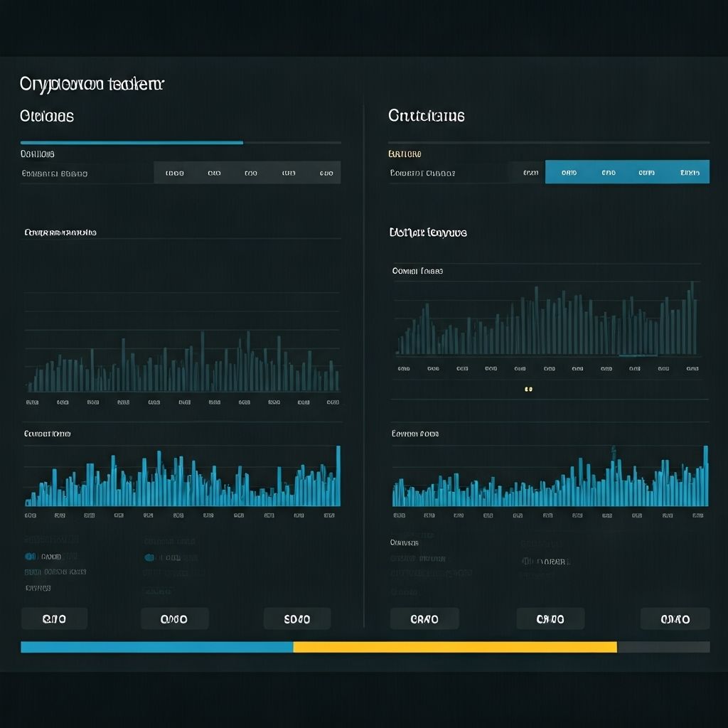
Task: Click the rightmost footer value button
Action: tap(674, 618)
